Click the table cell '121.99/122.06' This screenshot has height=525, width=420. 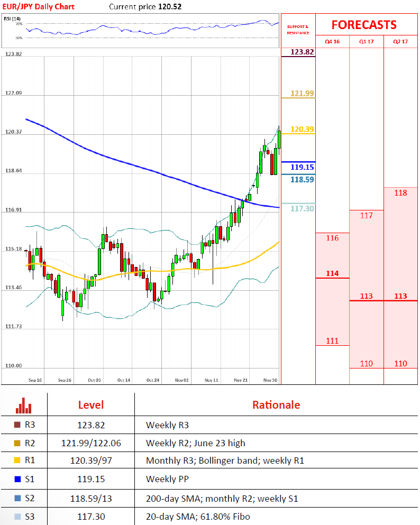tap(91, 443)
